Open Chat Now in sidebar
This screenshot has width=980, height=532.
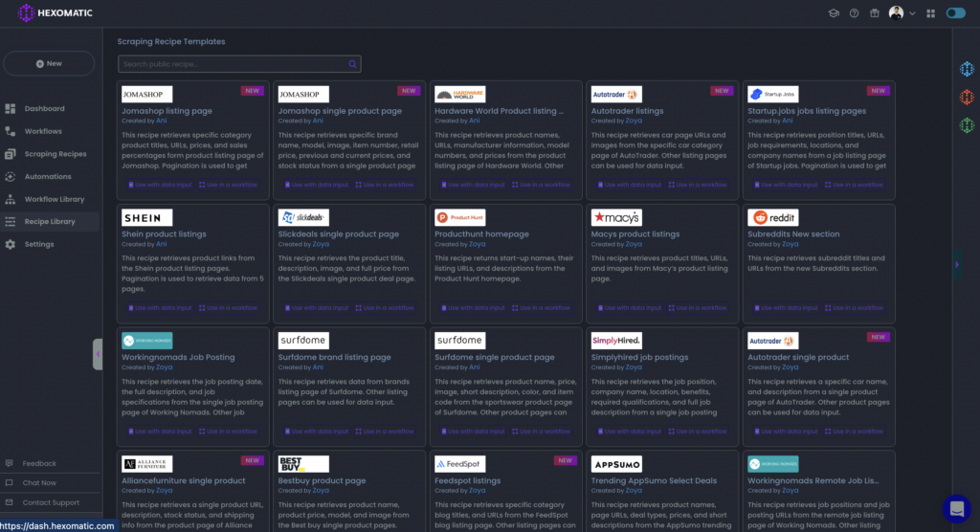pos(39,482)
